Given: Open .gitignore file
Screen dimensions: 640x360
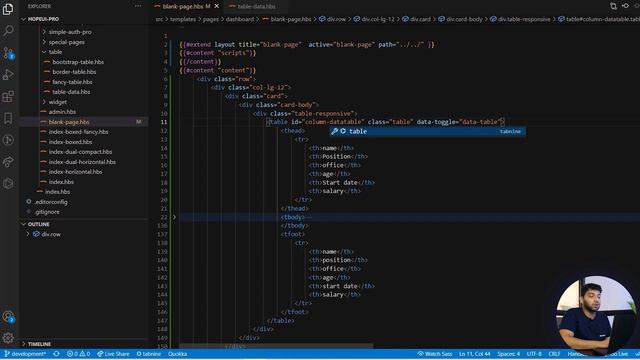Looking at the screenshot, I should tap(47, 212).
